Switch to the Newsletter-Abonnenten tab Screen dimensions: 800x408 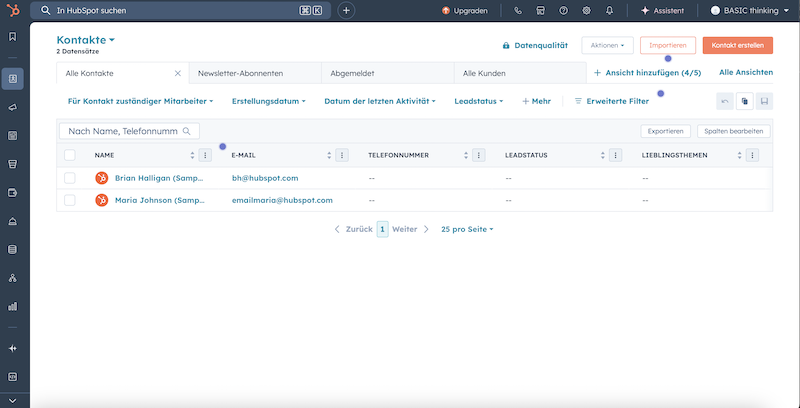click(238, 73)
